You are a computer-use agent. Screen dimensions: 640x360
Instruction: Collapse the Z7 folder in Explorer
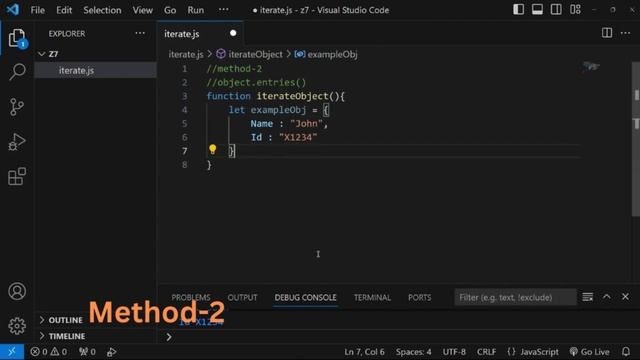(x=95, y=54)
